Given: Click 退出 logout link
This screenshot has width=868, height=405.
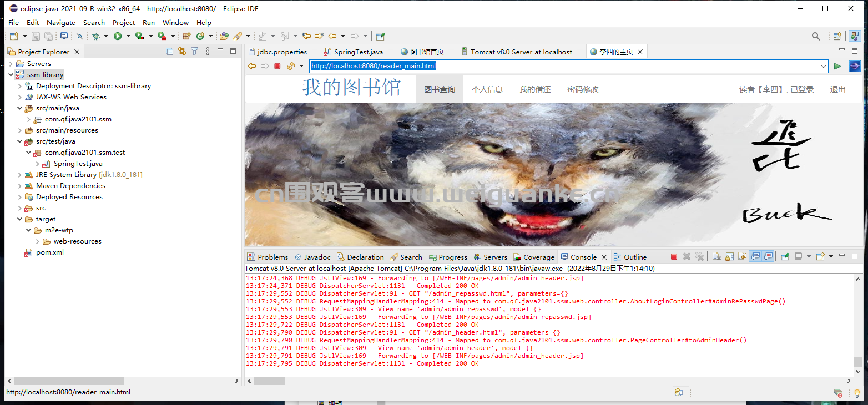Looking at the screenshot, I should click(x=838, y=89).
